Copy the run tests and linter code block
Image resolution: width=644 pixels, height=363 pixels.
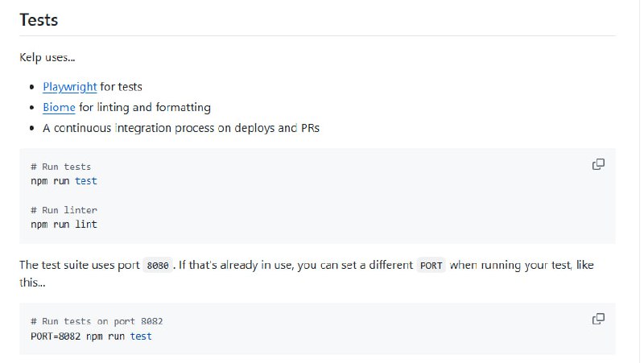click(x=598, y=164)
